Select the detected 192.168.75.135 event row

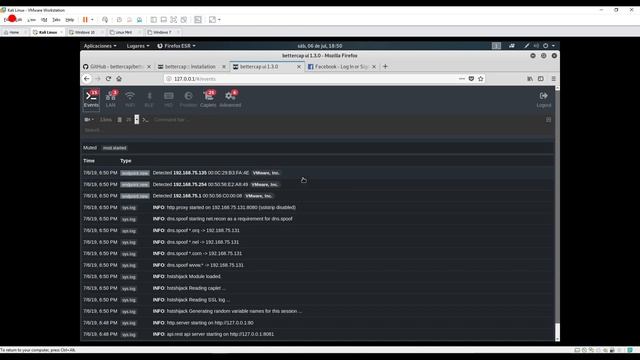[x=318, y=173]
